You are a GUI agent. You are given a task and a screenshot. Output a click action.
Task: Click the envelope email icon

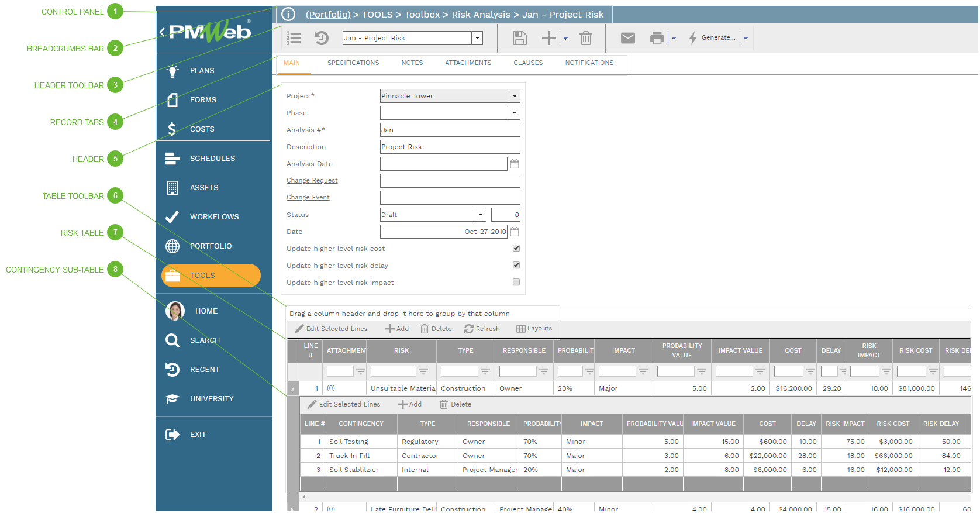(627, 38)
